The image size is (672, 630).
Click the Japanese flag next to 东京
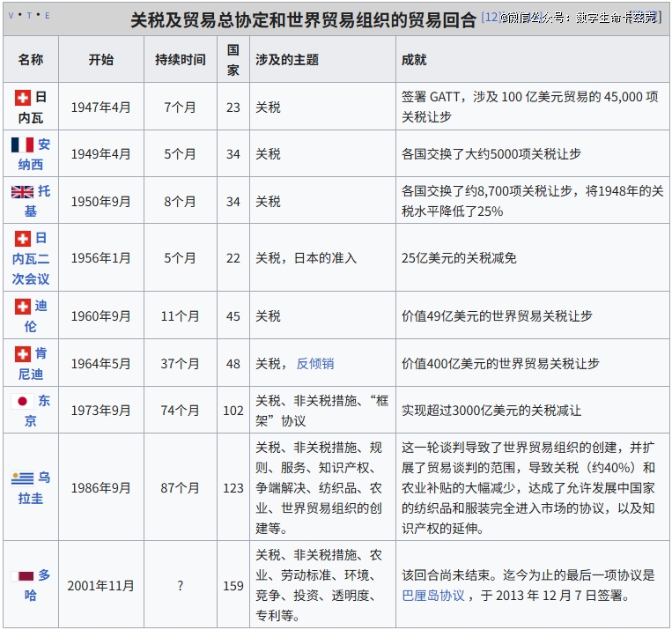click(x=22, y=402)
